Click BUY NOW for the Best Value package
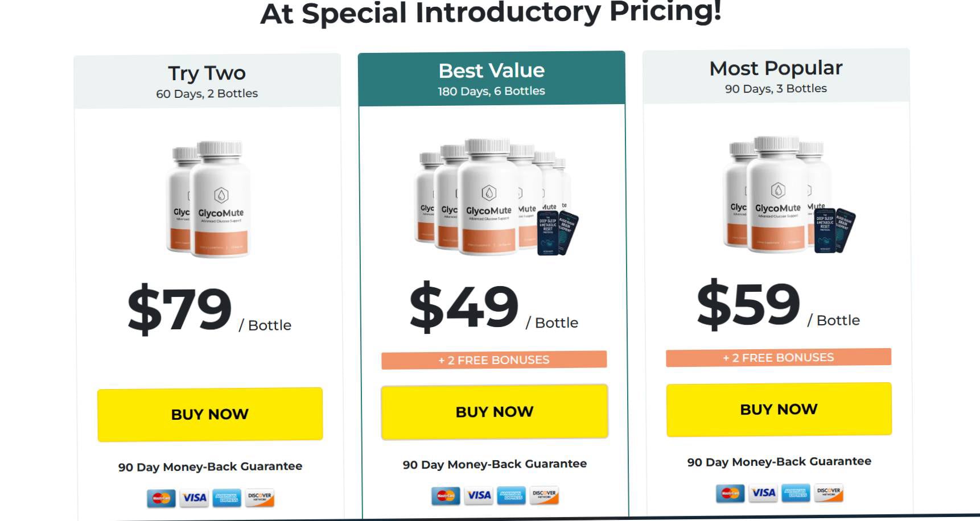Viewport: 980px width, 521px height. pyautogui.click(x=494, y=412)
